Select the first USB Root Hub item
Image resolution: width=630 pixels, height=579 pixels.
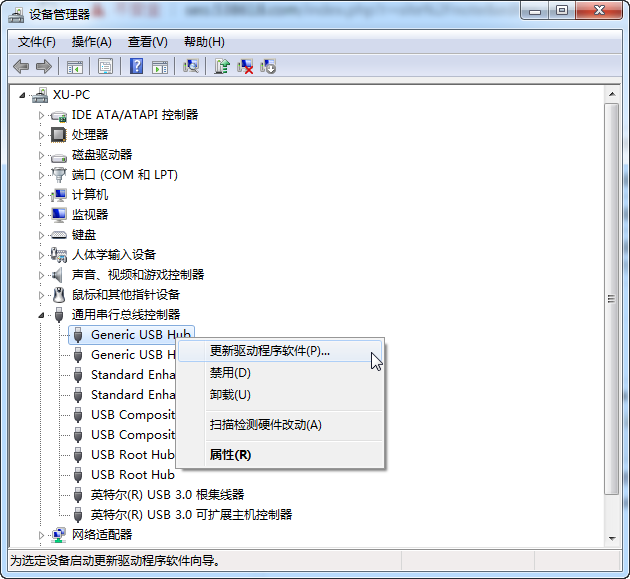tap(133, 455)
